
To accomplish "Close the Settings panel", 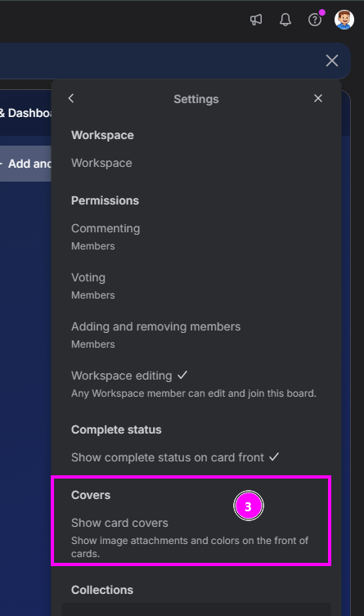I will (318, 98).
